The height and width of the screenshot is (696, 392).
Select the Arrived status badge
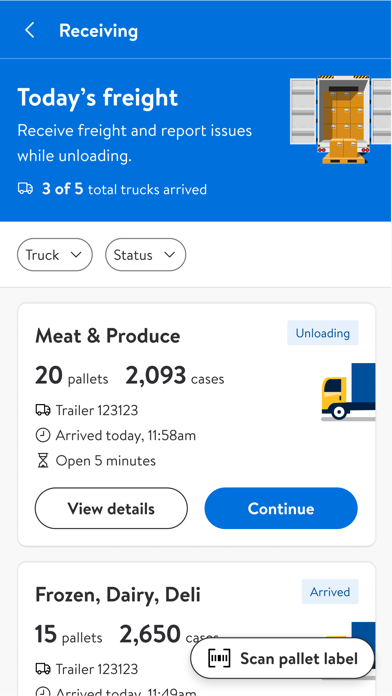[x=330, y=592]
